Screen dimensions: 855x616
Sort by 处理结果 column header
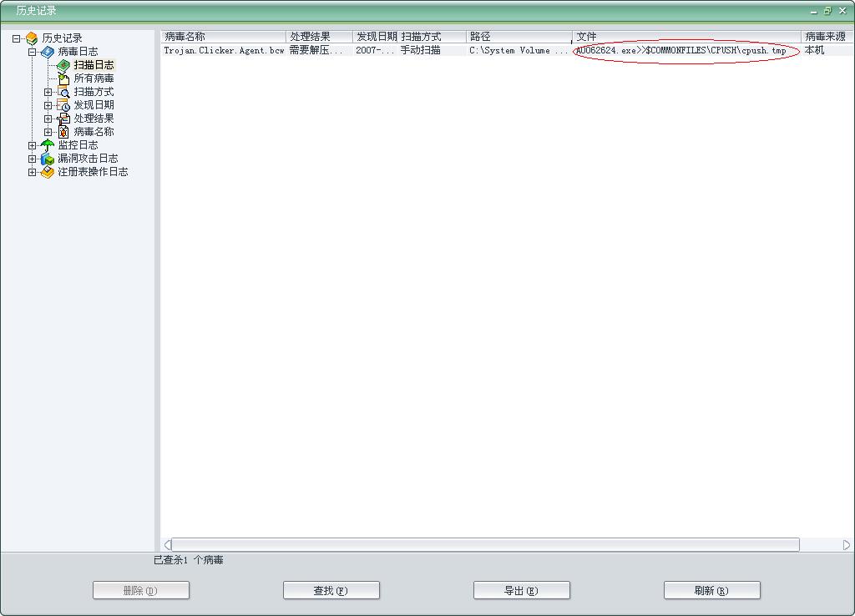(x=320, y=37)
